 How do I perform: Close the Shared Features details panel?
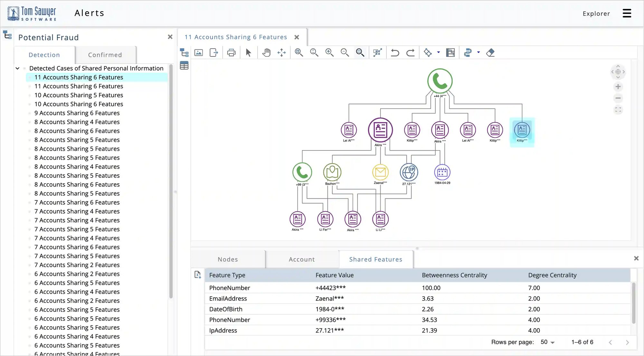pos(636,258)
